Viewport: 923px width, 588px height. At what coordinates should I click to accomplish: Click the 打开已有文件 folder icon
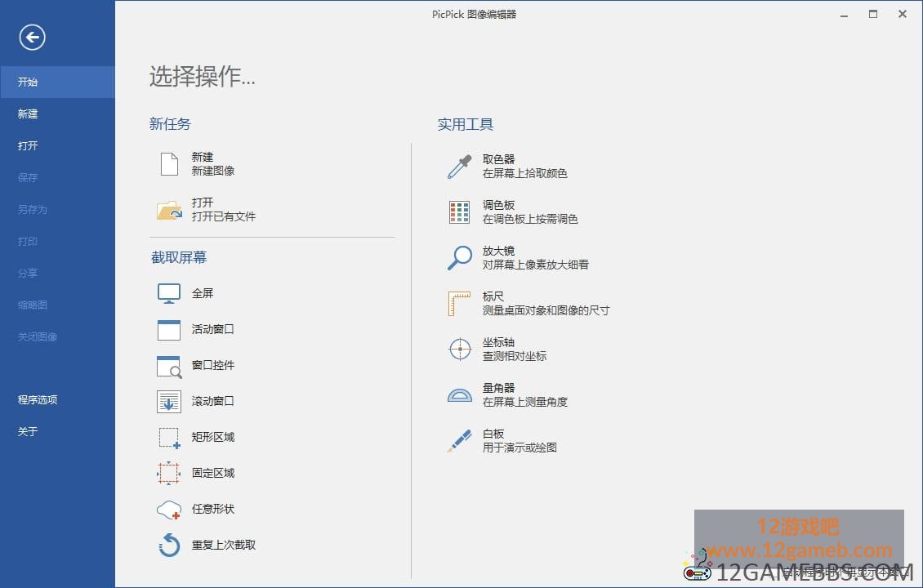pos(170,210)
